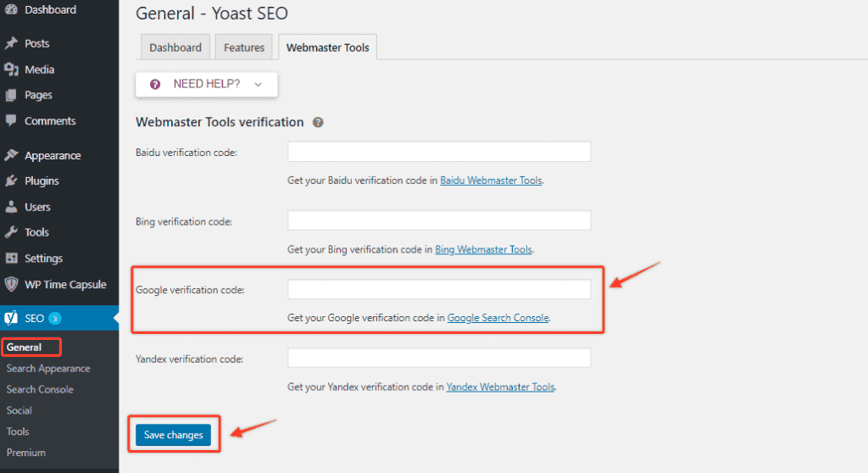The image size is (868, 473).
Task: Click the General - Yoast SEO page title
Action: coord(211,14)
